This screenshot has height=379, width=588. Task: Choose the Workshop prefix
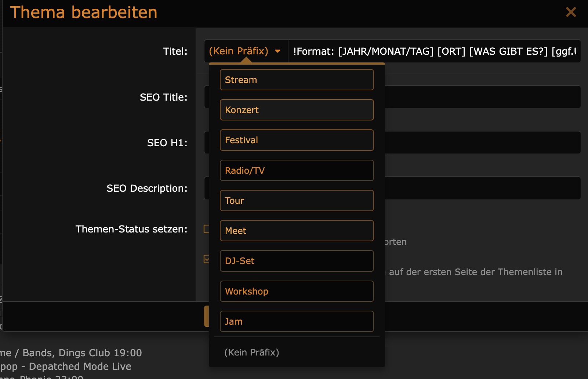[x=297, y=291]
